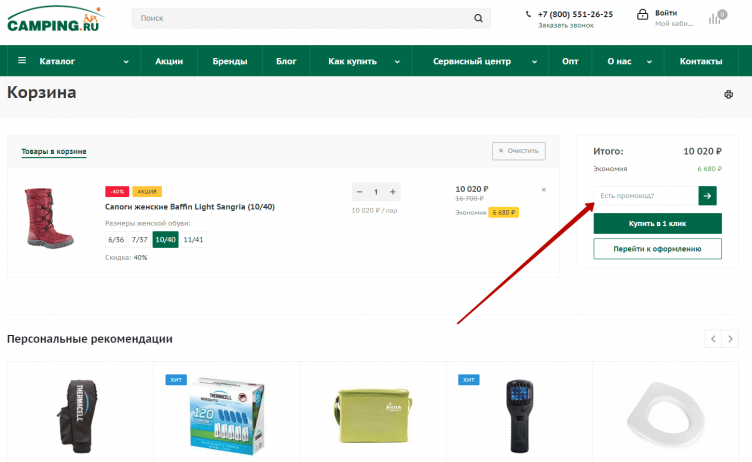Viewport: 752px width, 462px height.
Task: Focus the promo code input field
Action: coord(646,195)
